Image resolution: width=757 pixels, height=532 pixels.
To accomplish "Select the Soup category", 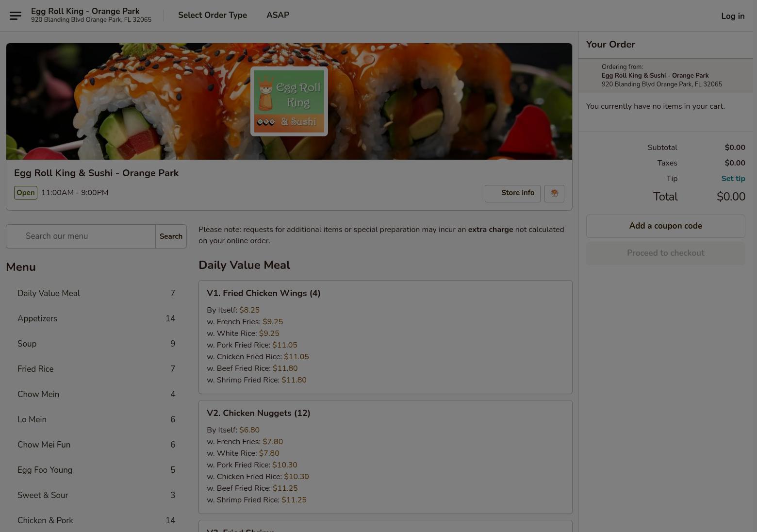I will (x=96, y=344).
